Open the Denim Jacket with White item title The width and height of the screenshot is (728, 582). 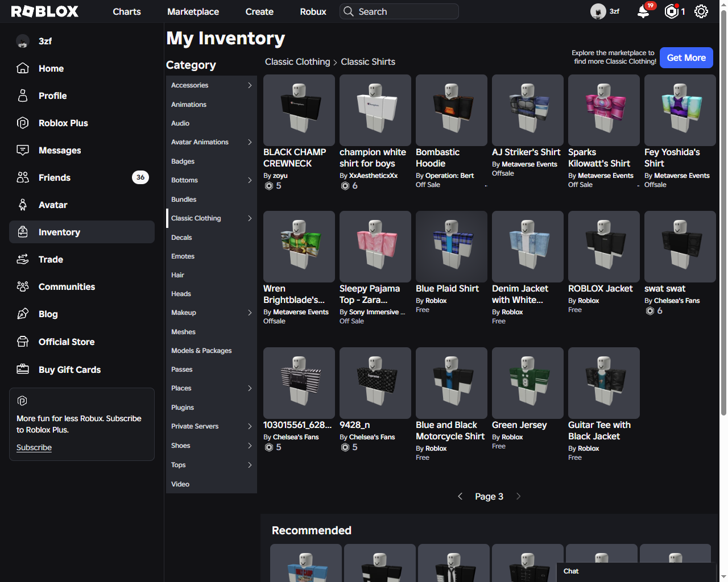click(x=520, y=294)
